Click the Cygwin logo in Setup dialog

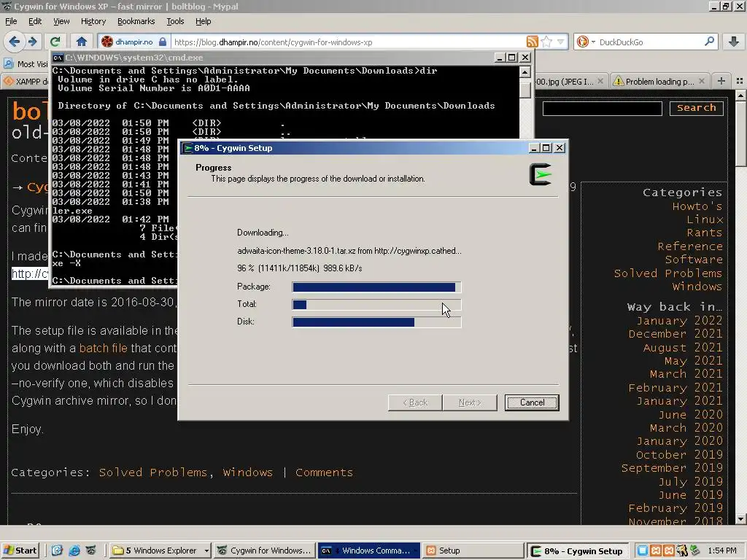click(x=541, y=174)
